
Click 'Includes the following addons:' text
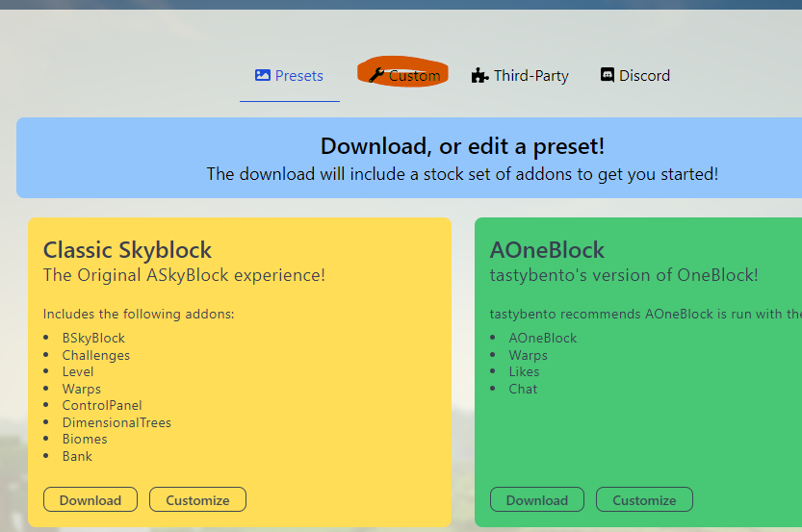[x=139, y=314]
